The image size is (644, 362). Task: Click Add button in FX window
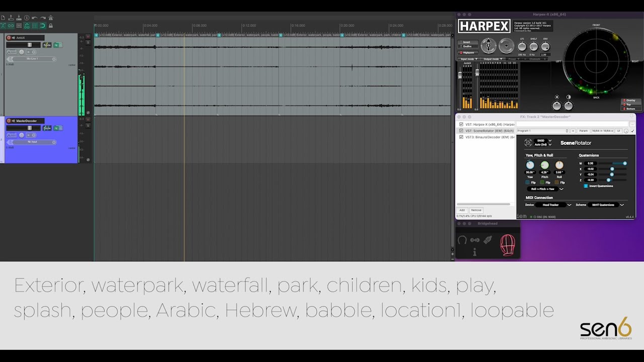pos(462,210)
